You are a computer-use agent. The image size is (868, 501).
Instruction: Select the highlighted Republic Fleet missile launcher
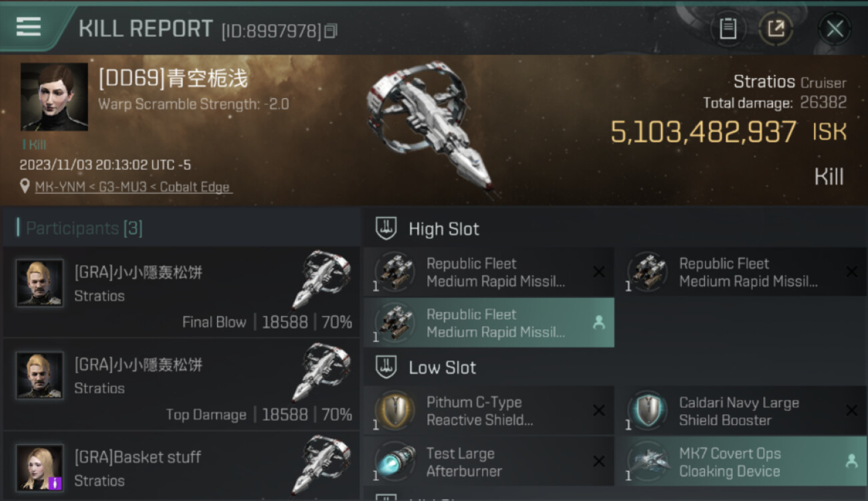click(x=489, y=323)
